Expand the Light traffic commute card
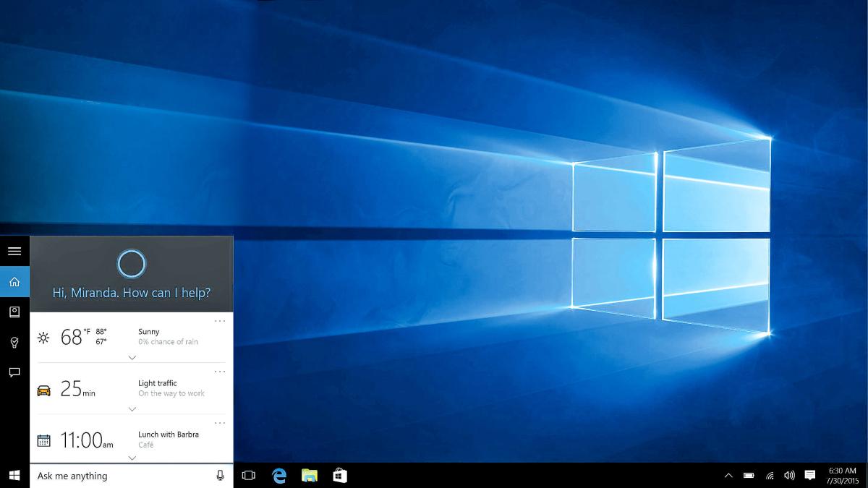 click(131, 407)
